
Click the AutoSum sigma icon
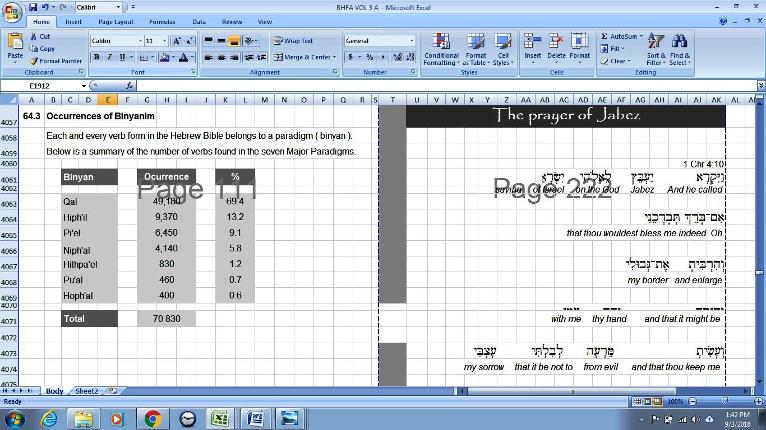[x=605, y=36]
